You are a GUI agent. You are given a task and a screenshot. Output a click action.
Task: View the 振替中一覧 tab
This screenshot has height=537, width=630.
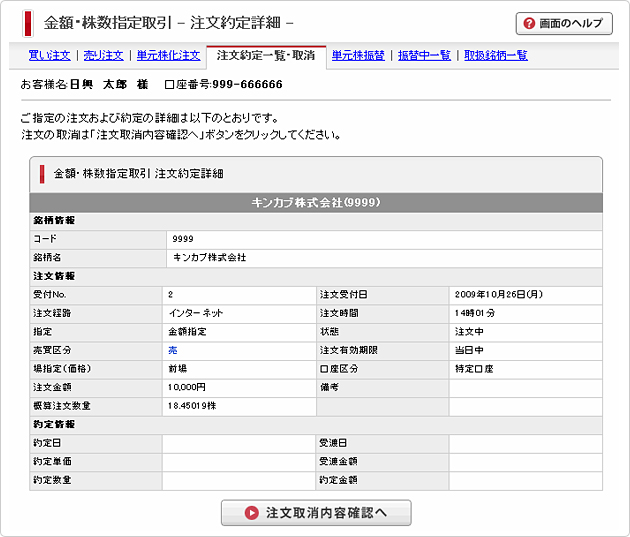coord(424,56)
